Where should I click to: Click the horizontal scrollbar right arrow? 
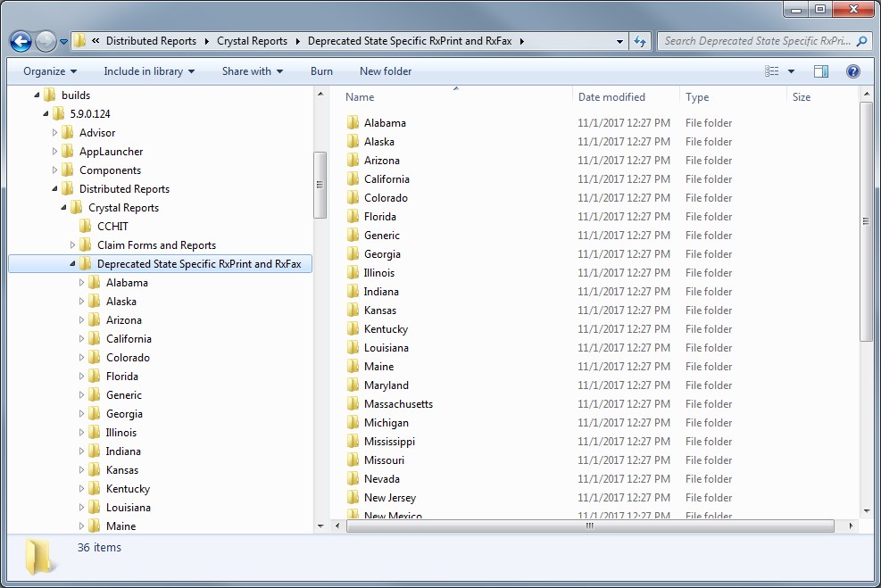849,526
